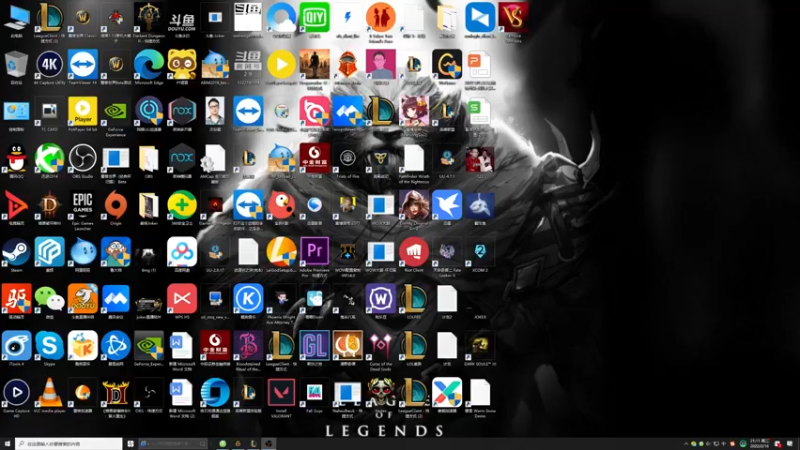Open the red WPS H5 icon

point(182,301)
